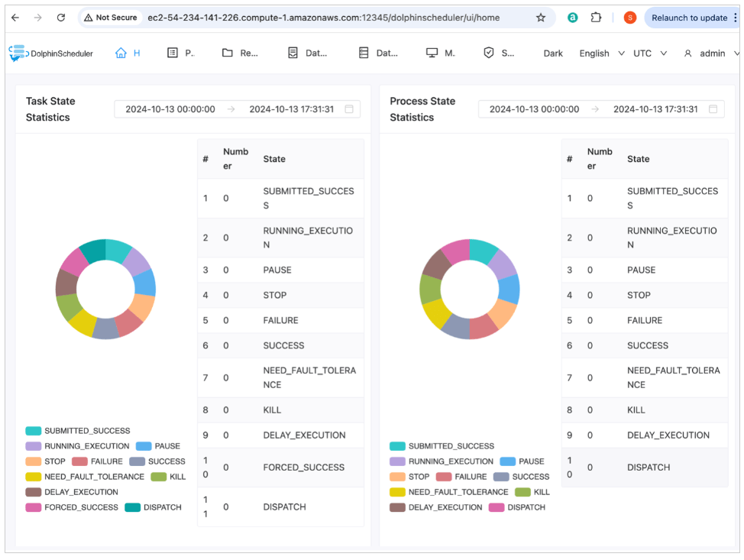Click calendar icon in Task State date range
The height and width of the screenshot is (560, 744).
(349, 109)
